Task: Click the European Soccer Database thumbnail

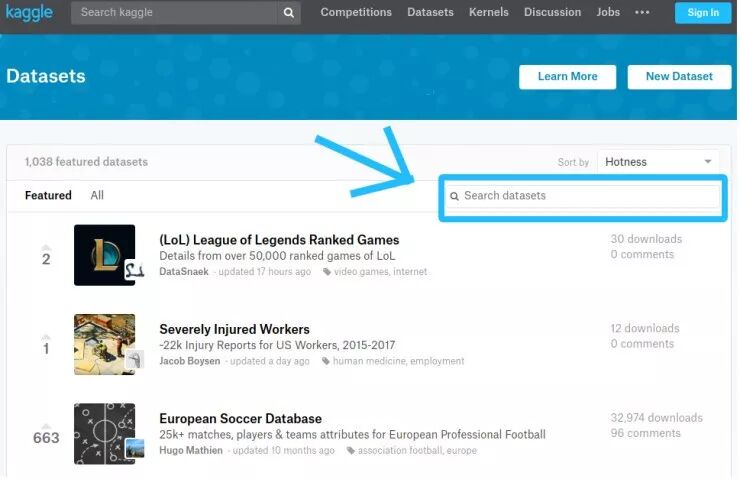Action: pos(104,434)
